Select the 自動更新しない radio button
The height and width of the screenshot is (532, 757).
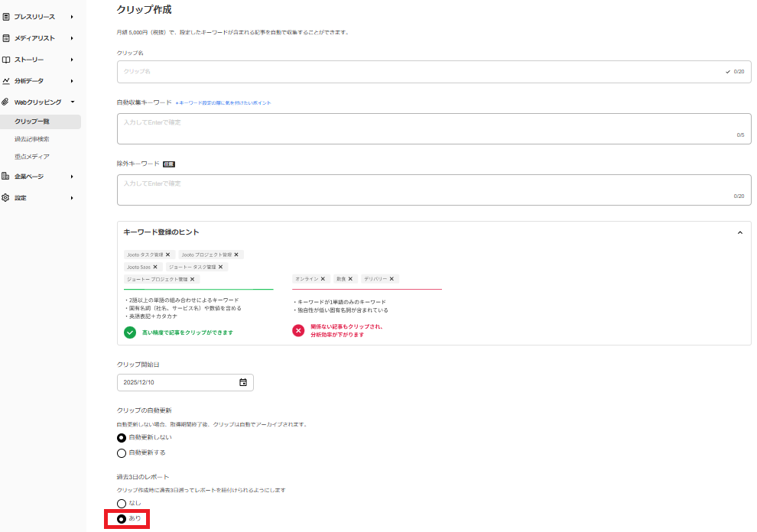click(x=122, y=438)
